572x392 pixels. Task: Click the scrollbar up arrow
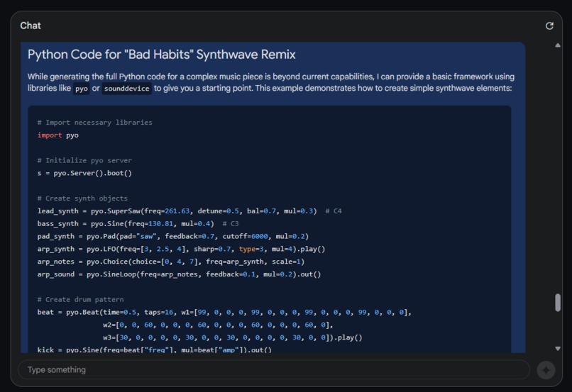tap(557, 45)
